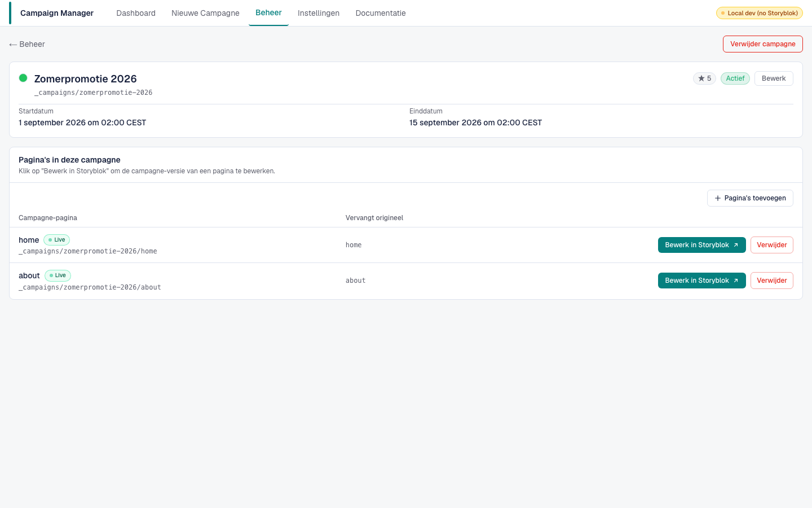Click the start date 1 september 2026 value
Screen dimensions: 812x508
pyautogui.click(x=82, y=122)
